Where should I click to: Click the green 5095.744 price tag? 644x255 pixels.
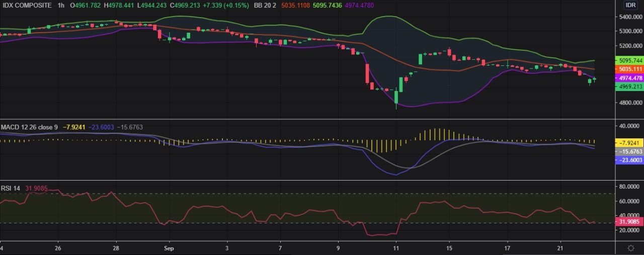tap(629, 60)
